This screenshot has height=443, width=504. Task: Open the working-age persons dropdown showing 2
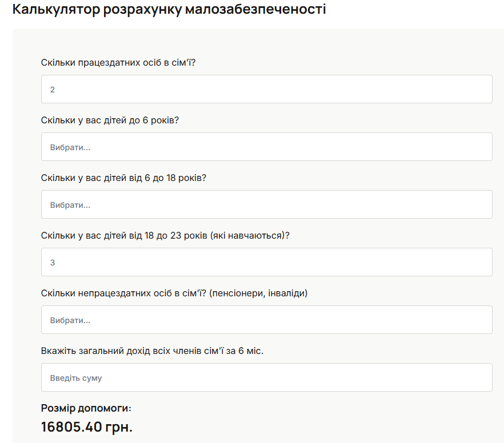pos(266,89)
